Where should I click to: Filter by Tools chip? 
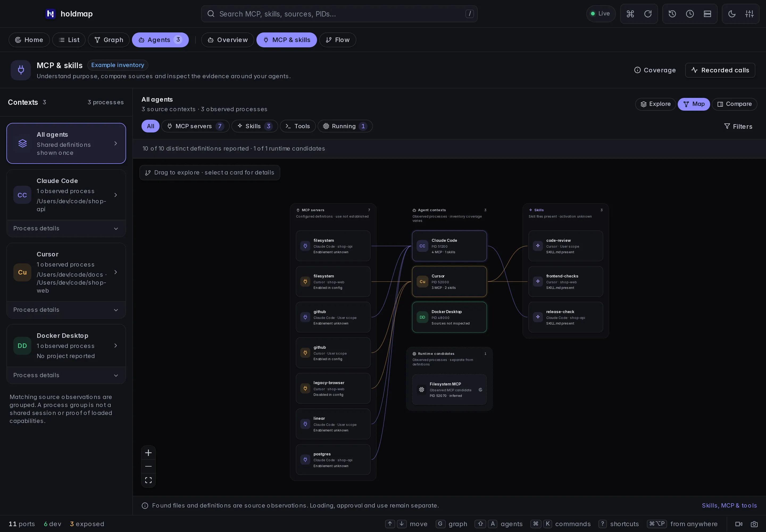pos(298,126)
